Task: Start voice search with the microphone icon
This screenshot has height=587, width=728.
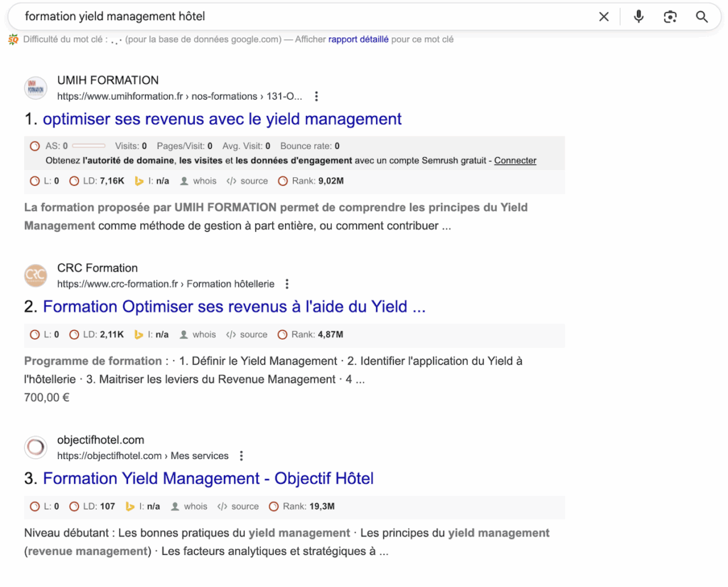Action: tap(639, 17)
